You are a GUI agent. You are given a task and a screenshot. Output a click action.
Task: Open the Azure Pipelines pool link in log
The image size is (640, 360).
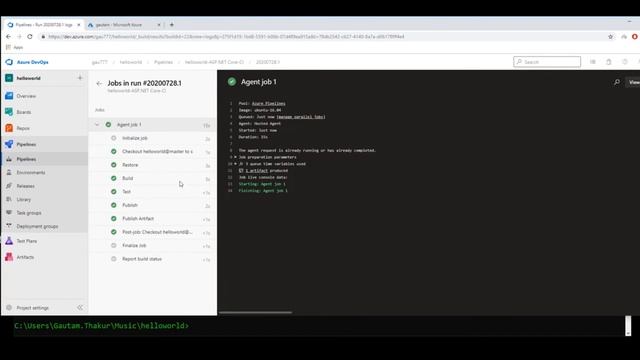tap(269, 104)
